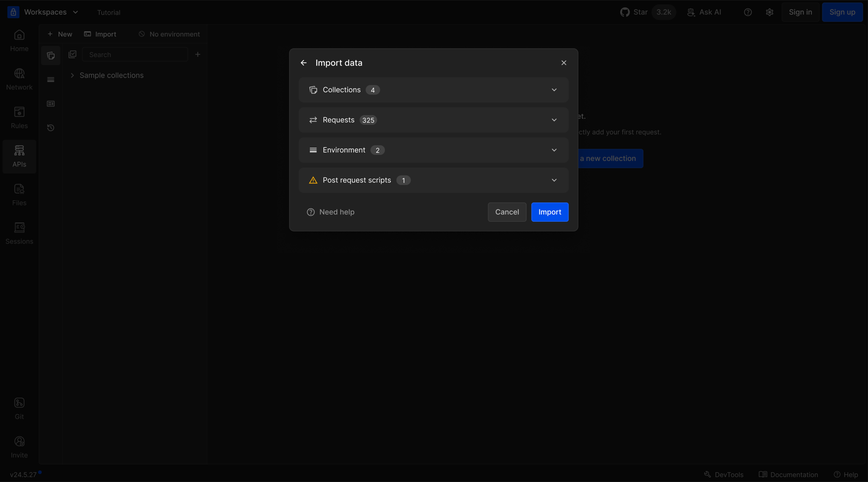The width and height of the screenshot is (868, 482).
Task: Click the 3.2k star count badge
Action: click(x=663, y=12)
